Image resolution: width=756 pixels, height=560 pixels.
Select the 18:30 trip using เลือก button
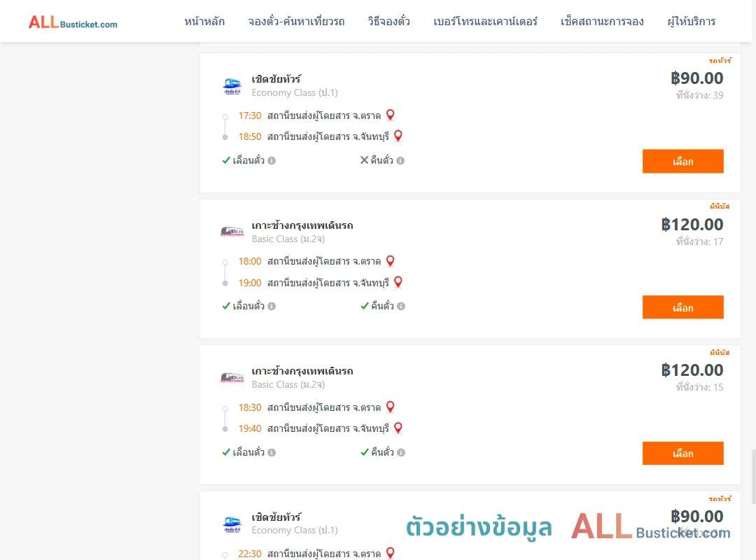point(682,454)
